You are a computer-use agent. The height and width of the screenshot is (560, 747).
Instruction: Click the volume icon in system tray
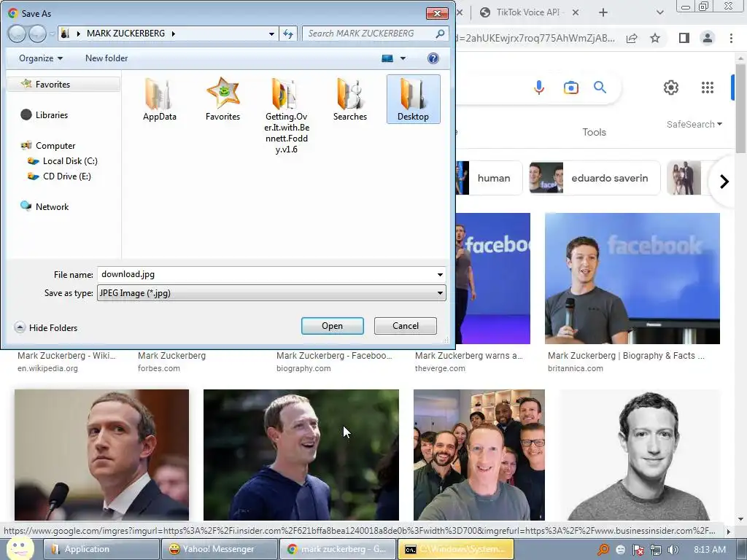[673, 550]
